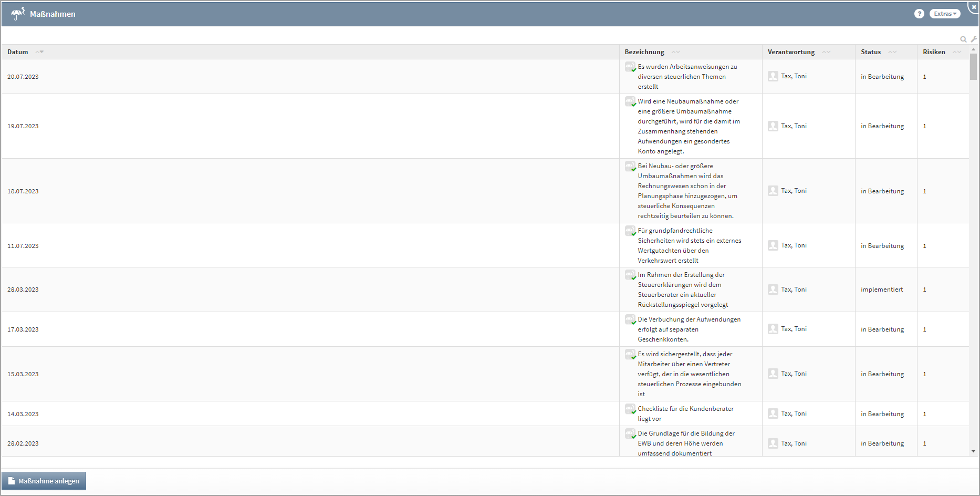Click the table search magnifier icon
This screenshot has height=496, width=980.
tap(963, 39)
